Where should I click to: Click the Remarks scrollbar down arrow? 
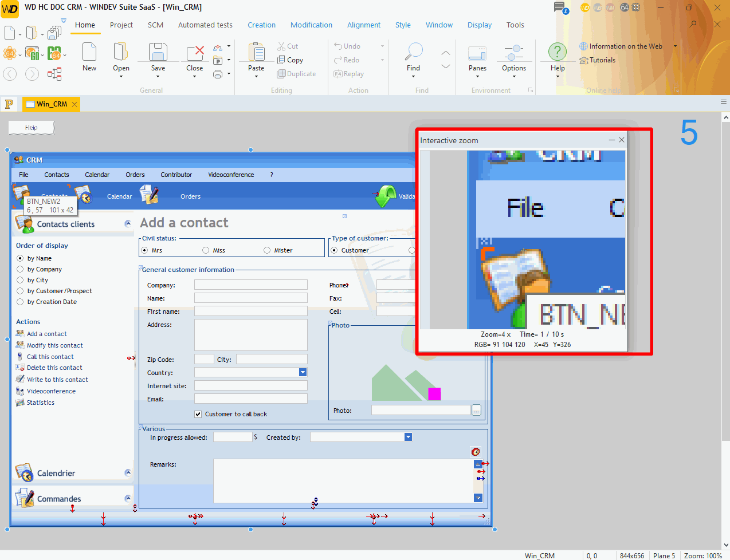coord(478,498)
